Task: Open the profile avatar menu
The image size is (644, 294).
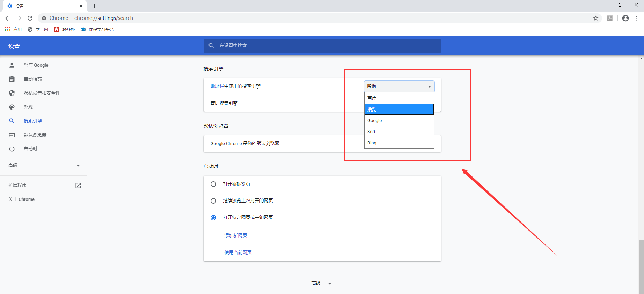Action: tap(625, 18)
